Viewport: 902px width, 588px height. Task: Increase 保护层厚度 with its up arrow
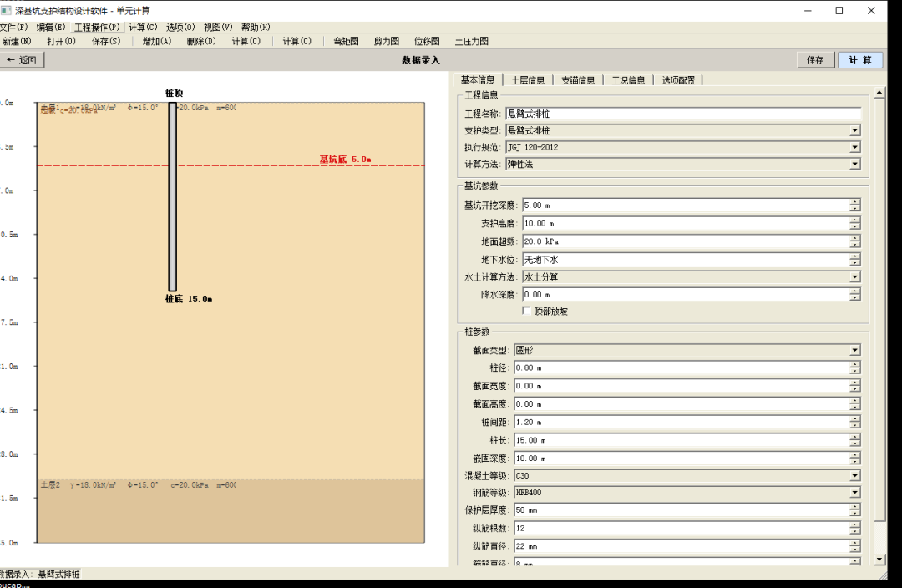pyautogui.click(x=855, y=507)
